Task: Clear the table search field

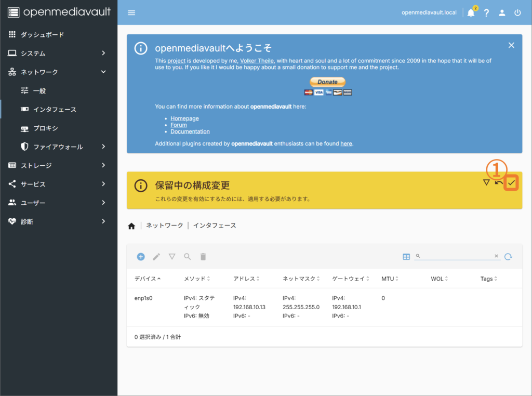Action: pos(496,256)
